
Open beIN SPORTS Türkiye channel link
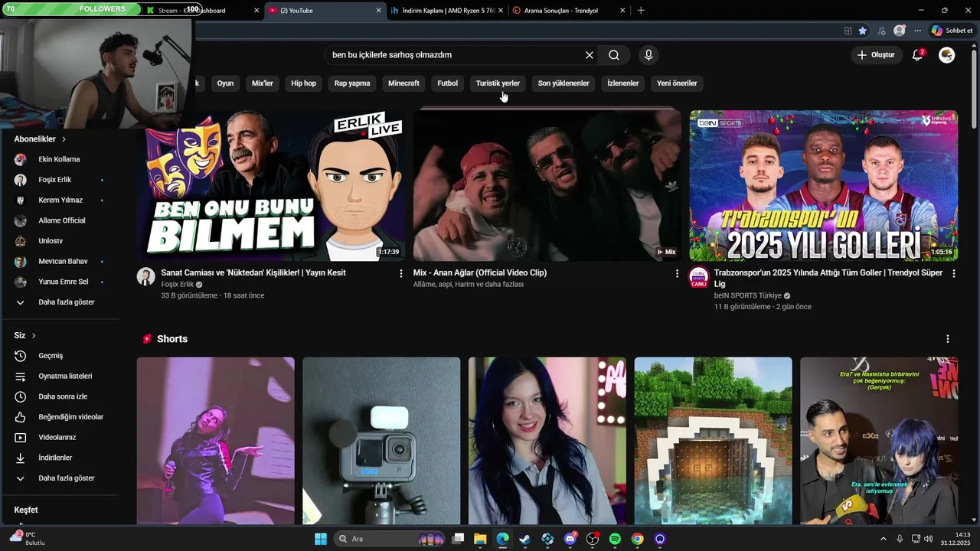[747, 295]
